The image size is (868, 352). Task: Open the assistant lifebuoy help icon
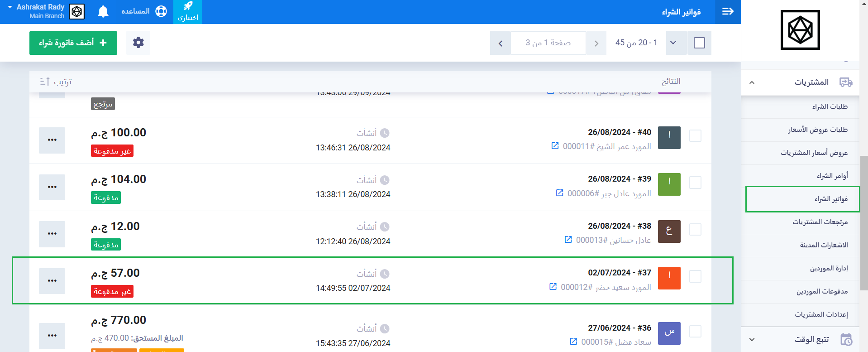pos(161,11)
